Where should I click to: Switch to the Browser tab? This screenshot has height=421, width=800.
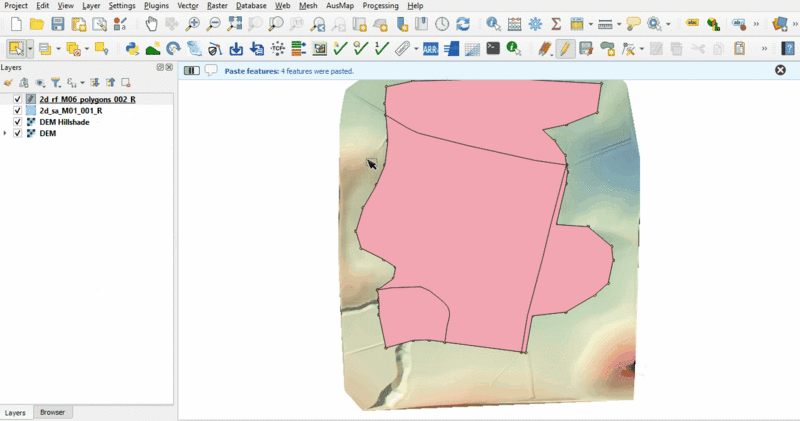tap(52, 412)
